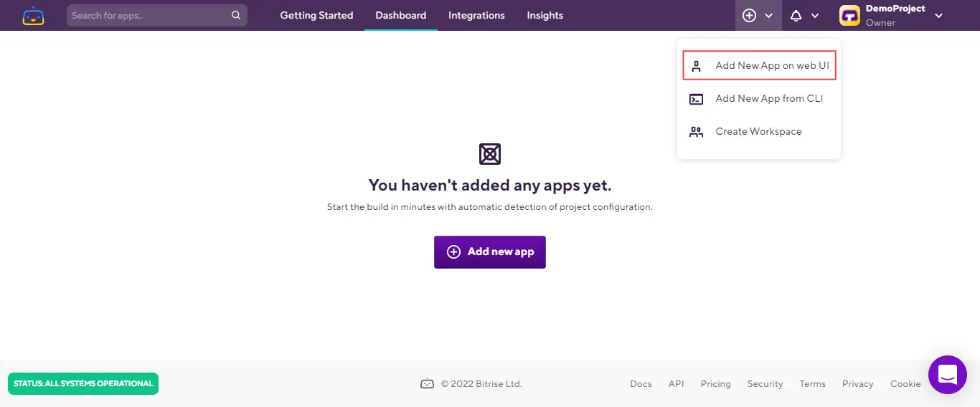Expand the notifications dropdown arrow
Image resolution: width=980 pixels, height=407 pixels.
[x=815, y=16]
